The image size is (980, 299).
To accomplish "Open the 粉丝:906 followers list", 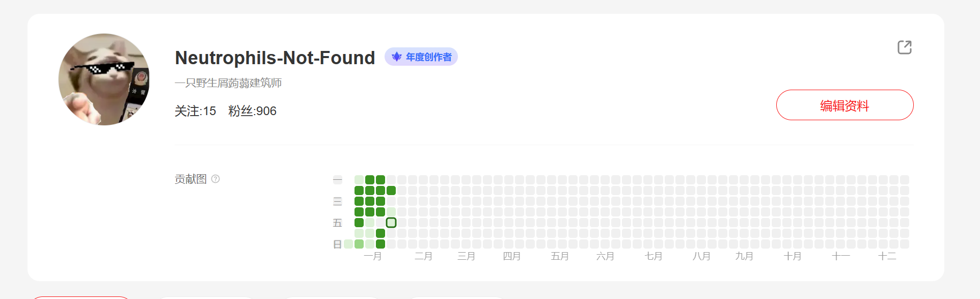I will [x=252, y=111].
